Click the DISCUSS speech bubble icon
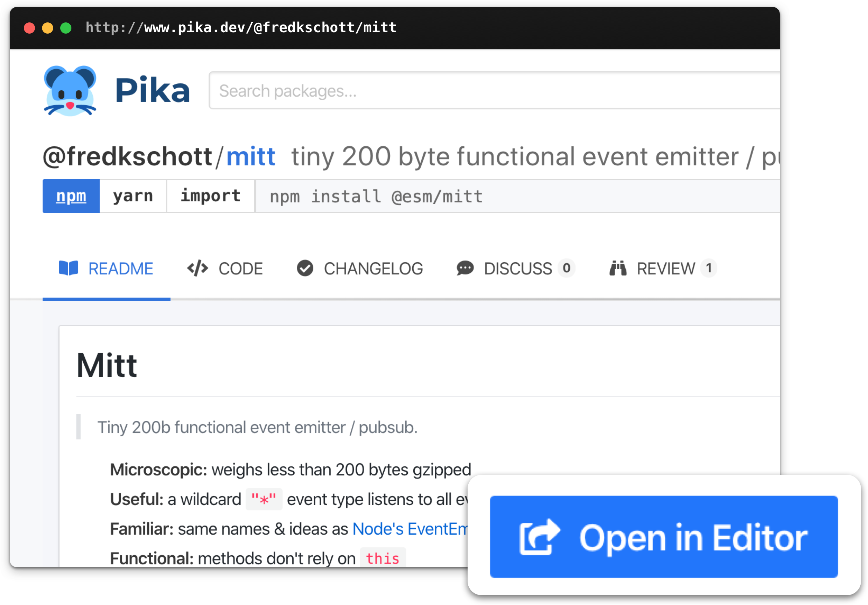868x605 pixels. tap(465, 269)
